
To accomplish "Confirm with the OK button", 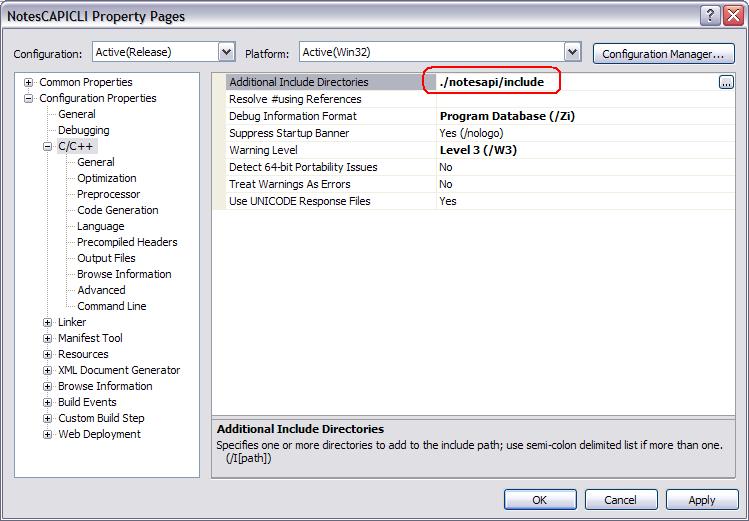I will point(540,500).
